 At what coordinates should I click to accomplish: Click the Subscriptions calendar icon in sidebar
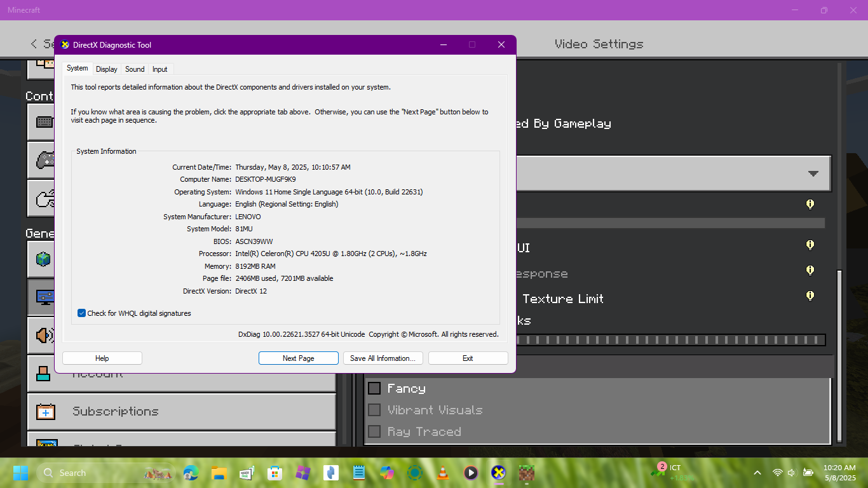tap(46, 412)
